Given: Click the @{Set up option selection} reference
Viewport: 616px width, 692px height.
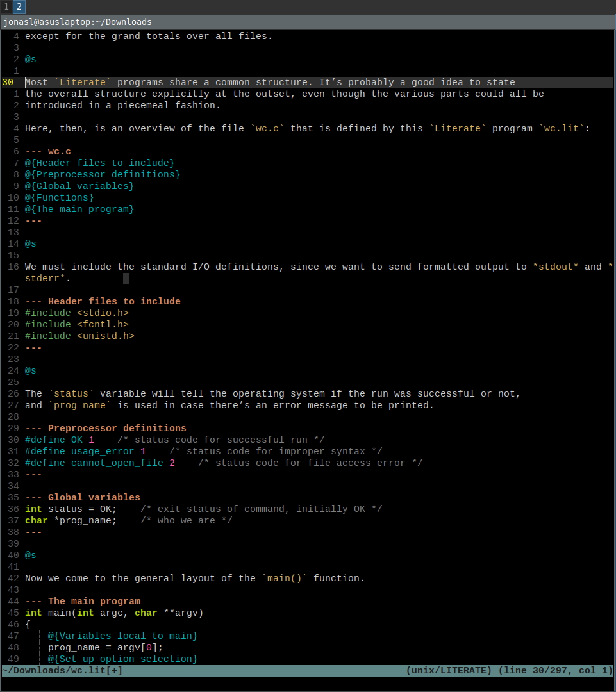Looking at the screenshot, I should (123, 659).
